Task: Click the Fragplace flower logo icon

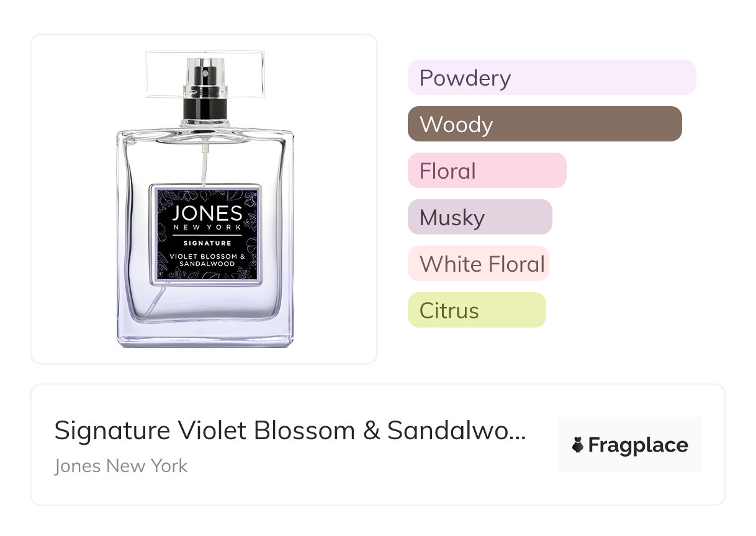Action: 578,445
